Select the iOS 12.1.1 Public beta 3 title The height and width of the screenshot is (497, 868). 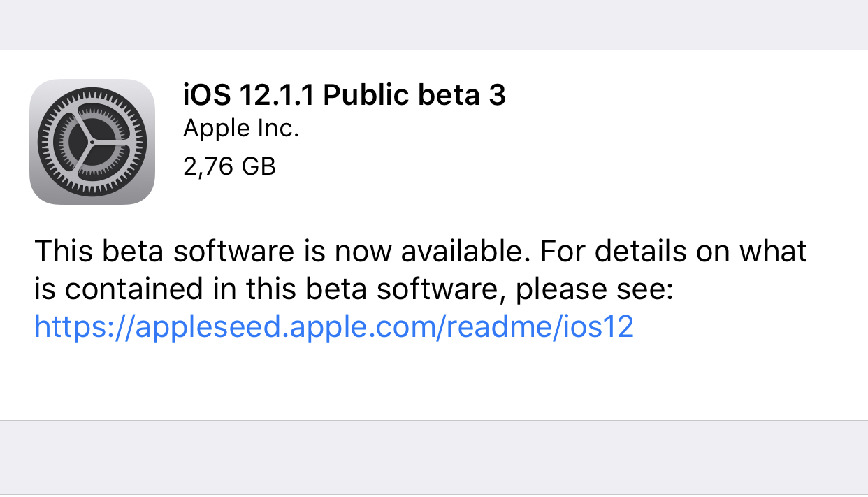click(x=344, y=95)
